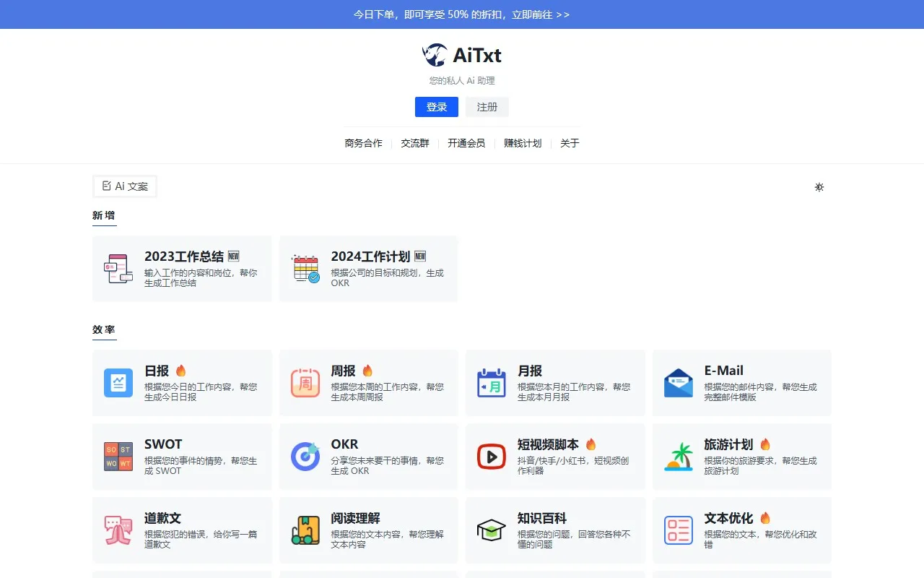The image size is (924, 578).
Task: Click the 注册 register button
Action: pos(487,106)
